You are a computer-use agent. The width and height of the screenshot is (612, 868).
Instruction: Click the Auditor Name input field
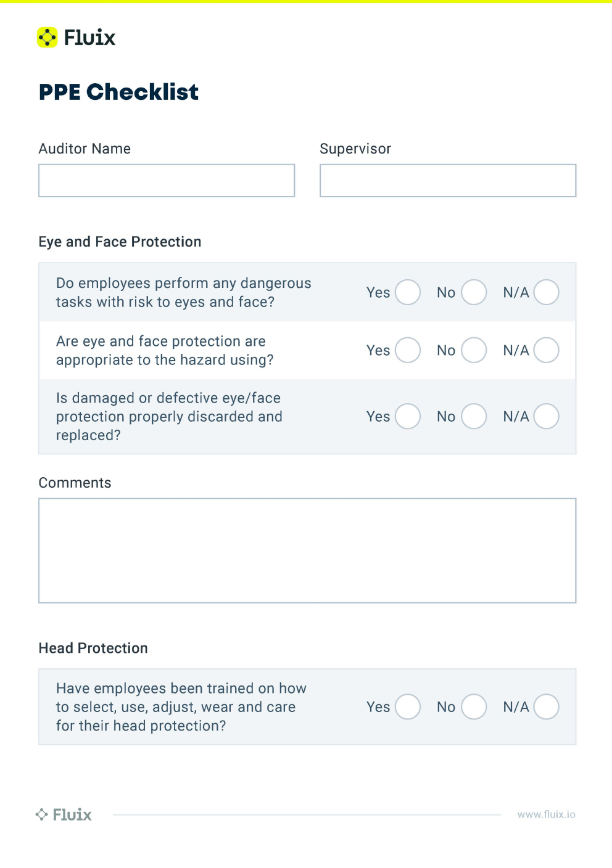167,181
